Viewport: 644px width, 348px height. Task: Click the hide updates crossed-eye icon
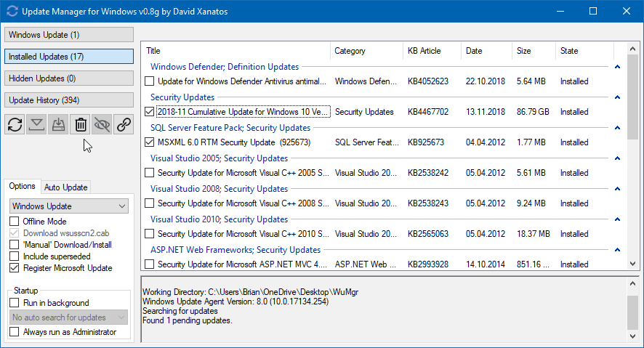pyautogui.click(x=102, y=124)
